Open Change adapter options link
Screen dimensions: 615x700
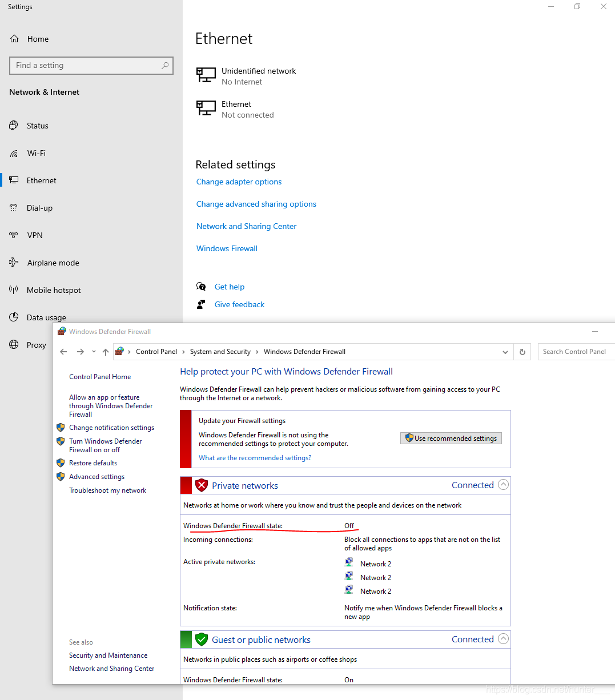click(x=239, y=182)
